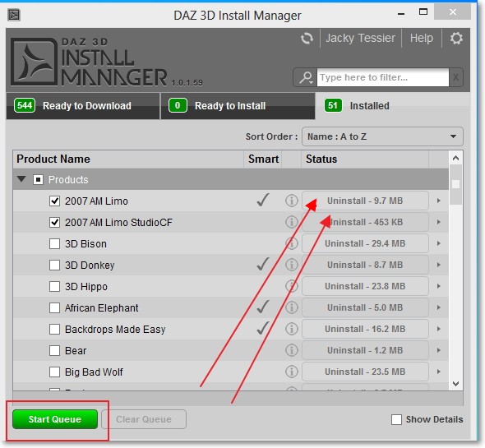This screenshot has width=485, height=448.
Task: Check the 3D Donkey checkbox
Action: pos(55,265)
